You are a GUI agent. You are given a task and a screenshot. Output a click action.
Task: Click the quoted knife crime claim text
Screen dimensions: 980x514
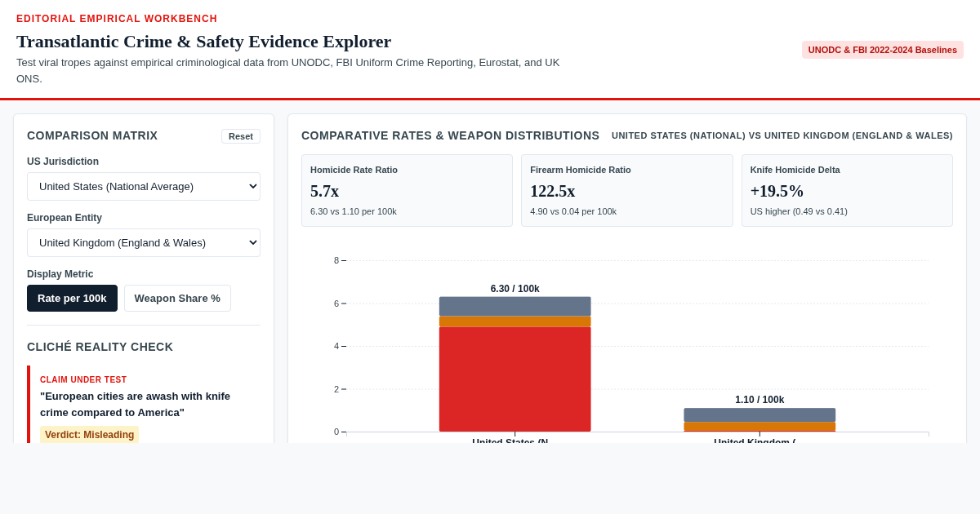[x=136, y=404]
